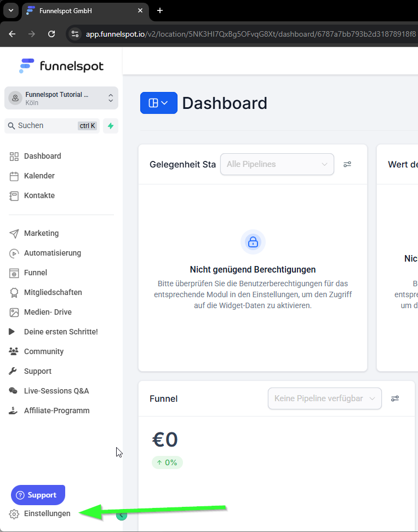Open filter settings on Gelegenheit Status widget

347,164
